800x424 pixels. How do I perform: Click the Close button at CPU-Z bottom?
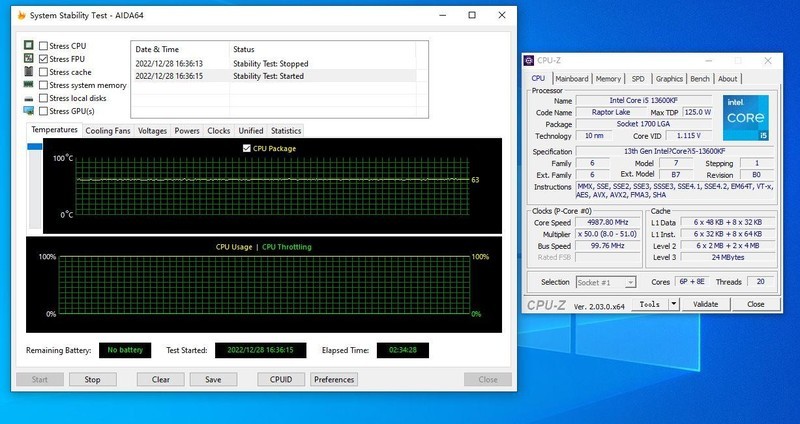click(756, 304)
